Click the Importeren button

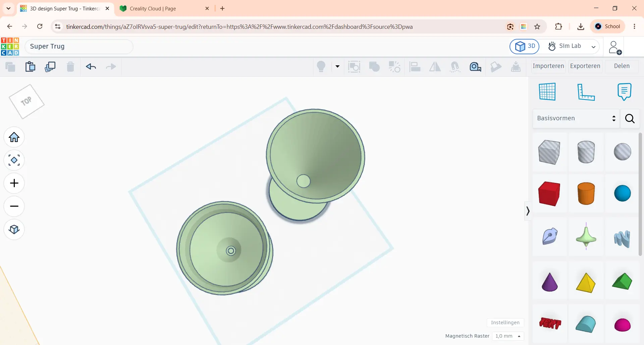[548, 66]
